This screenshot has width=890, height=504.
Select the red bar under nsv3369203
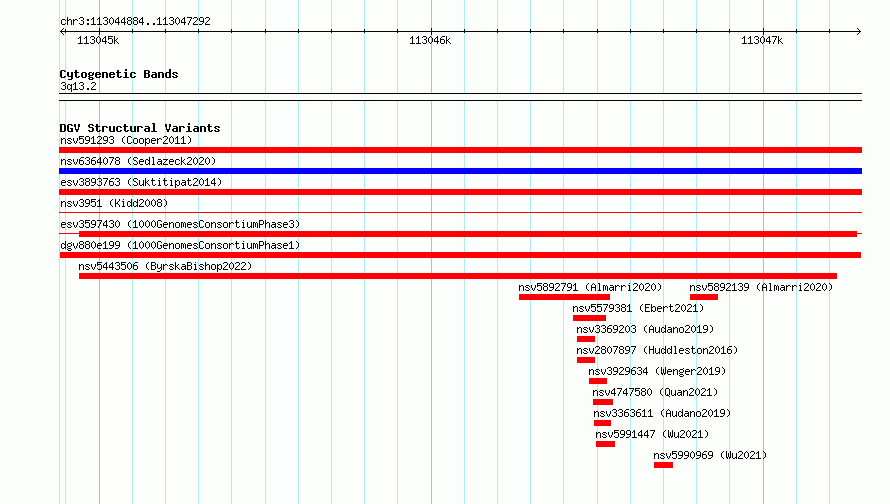tap(586, 339)
